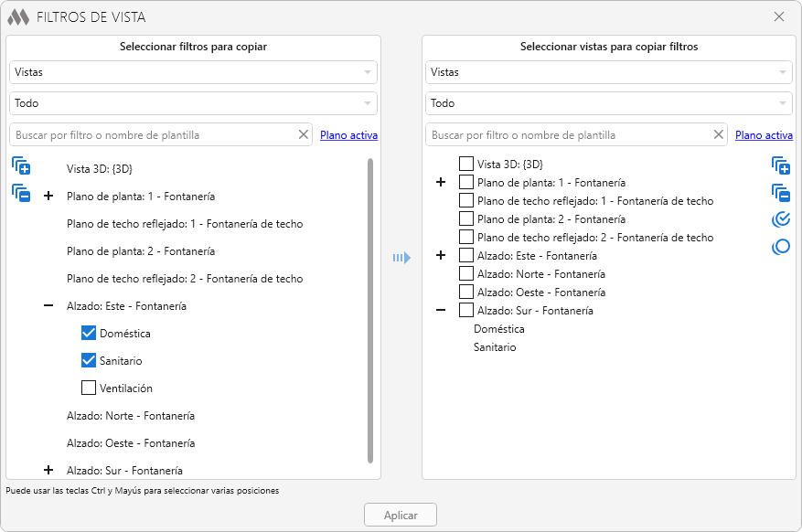Click the left filter search input field
802x532 pixels.
tap(151, 135)
